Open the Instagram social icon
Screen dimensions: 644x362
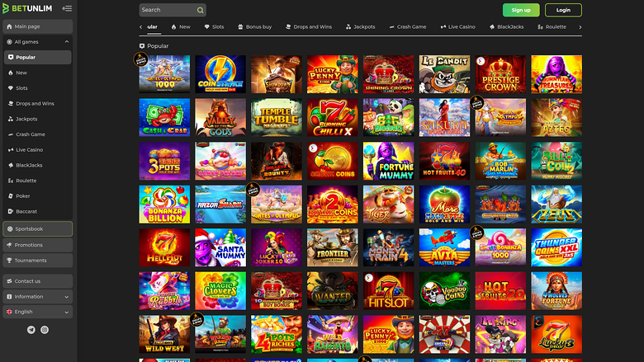point(45,330)
